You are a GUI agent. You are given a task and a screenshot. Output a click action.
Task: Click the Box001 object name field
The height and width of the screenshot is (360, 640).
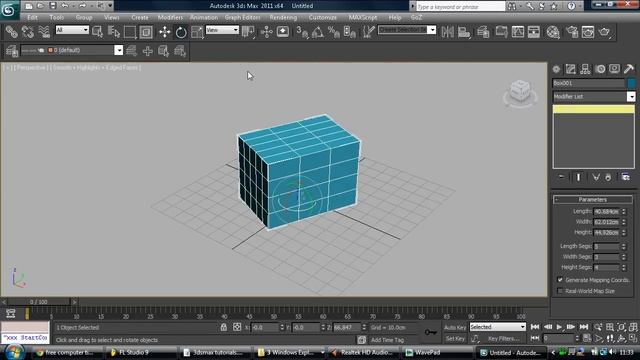(589, 83)
